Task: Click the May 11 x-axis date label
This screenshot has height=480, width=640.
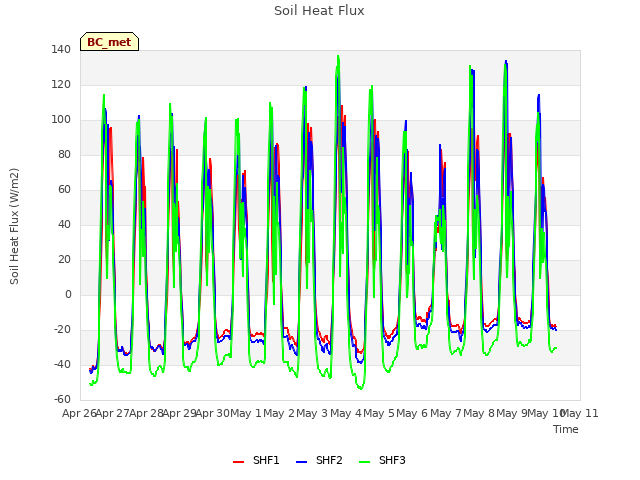Action: click(580, 413)
